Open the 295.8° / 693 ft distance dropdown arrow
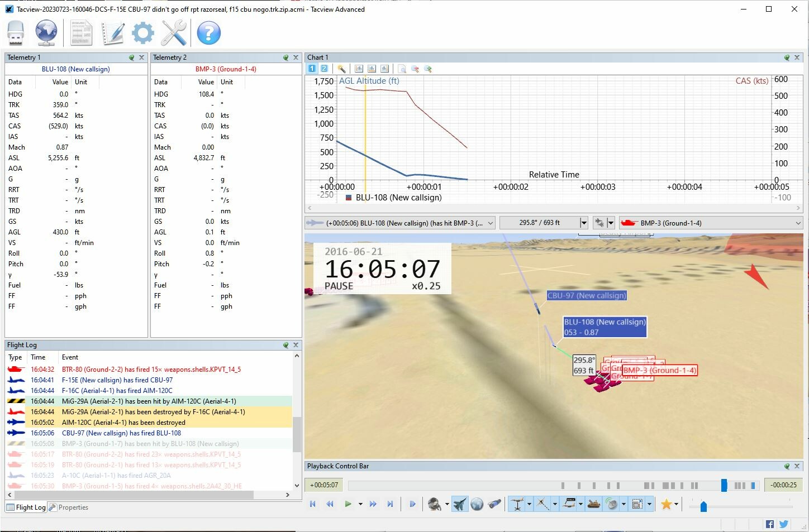The width and height of the screenshot is (809, 532). pos(584,223)
